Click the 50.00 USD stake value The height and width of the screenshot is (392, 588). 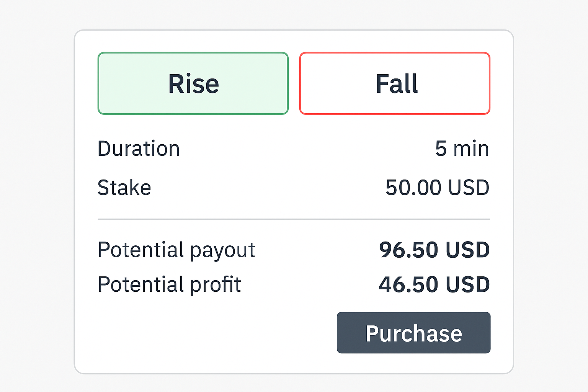coord(437,187)
